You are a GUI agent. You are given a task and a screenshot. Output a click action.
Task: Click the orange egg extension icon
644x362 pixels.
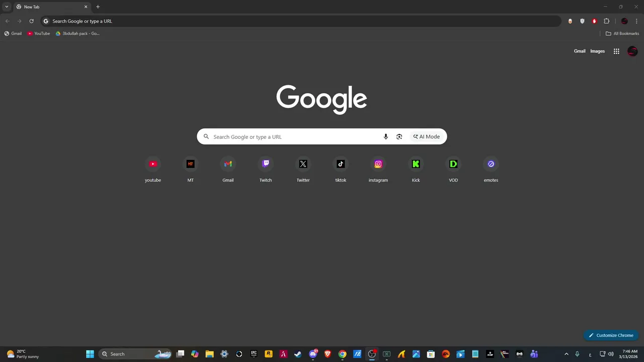pos(570,21)
